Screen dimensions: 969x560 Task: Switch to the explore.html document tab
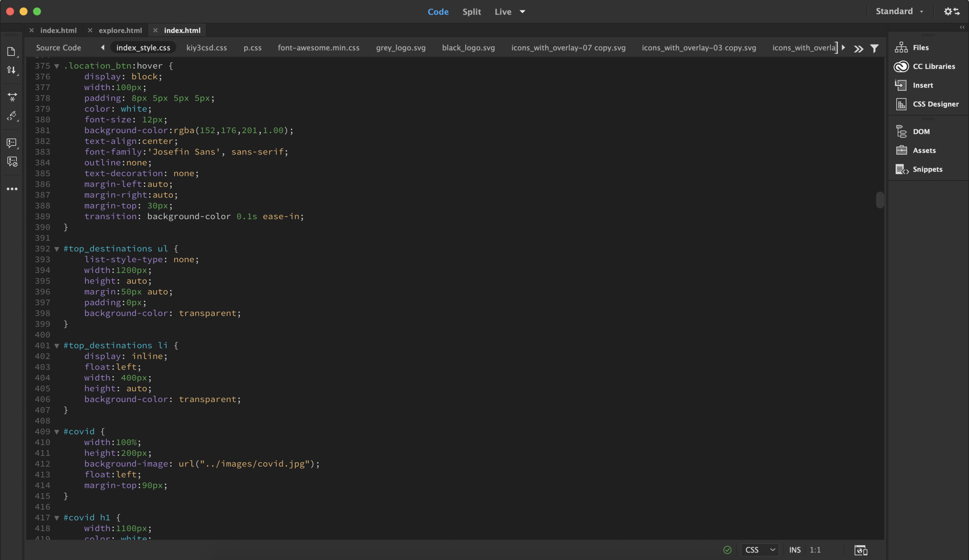(x=120, y=30)
